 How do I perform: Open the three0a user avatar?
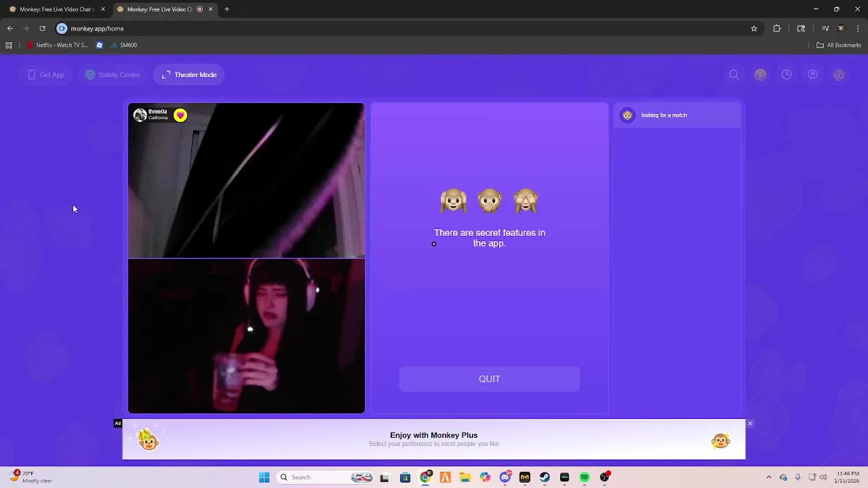coord(140,115)
